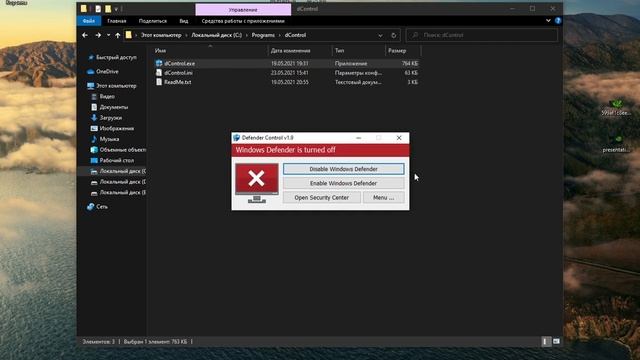Click the Быстрый доступ star icon

tap(91, 58)
